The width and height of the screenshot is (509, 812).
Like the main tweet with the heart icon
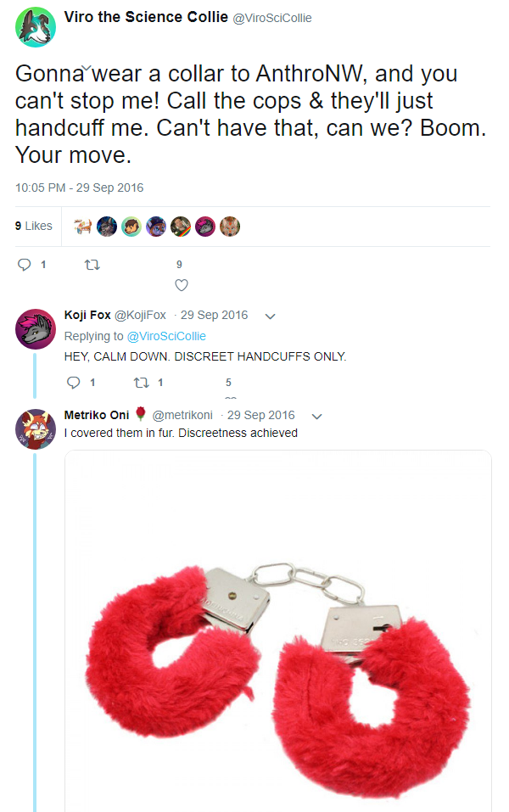(x=182, y=285)
